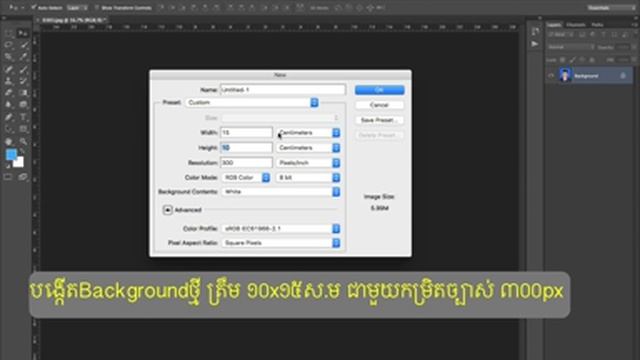This screenshot has height=360, width=640.
Task: Select the Blur tool
Action: (x=9, y=104)
